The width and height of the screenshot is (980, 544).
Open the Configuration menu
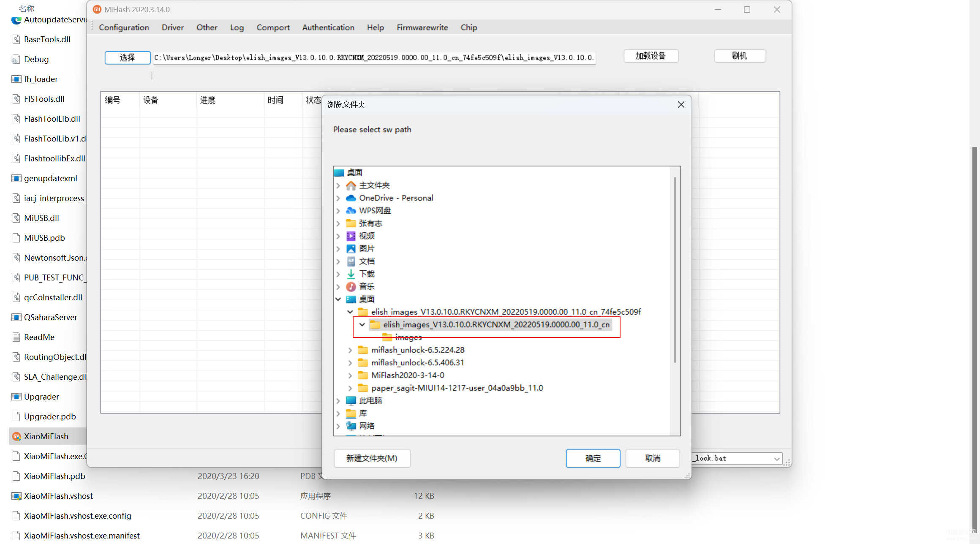[124, 27]
